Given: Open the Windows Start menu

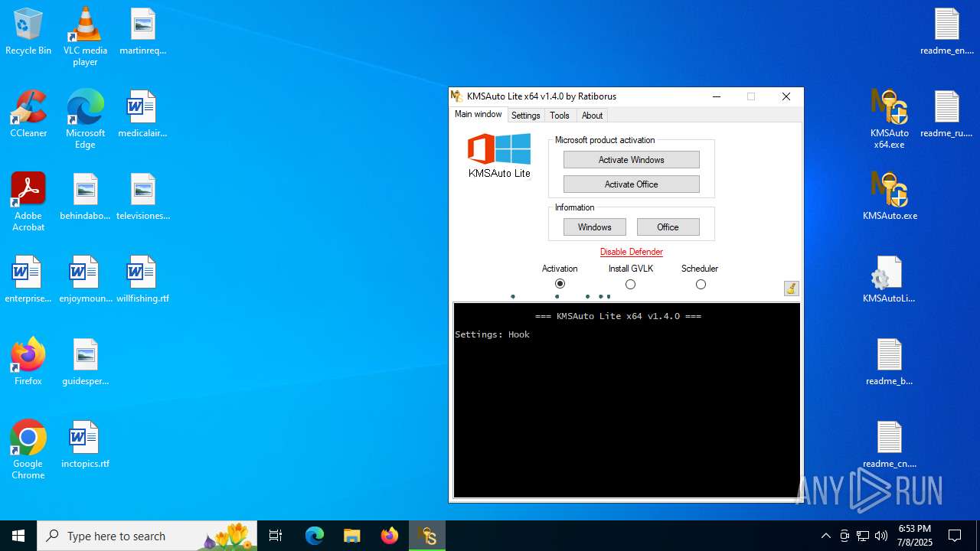Looking at the screenshot, I should coord(18,536).
